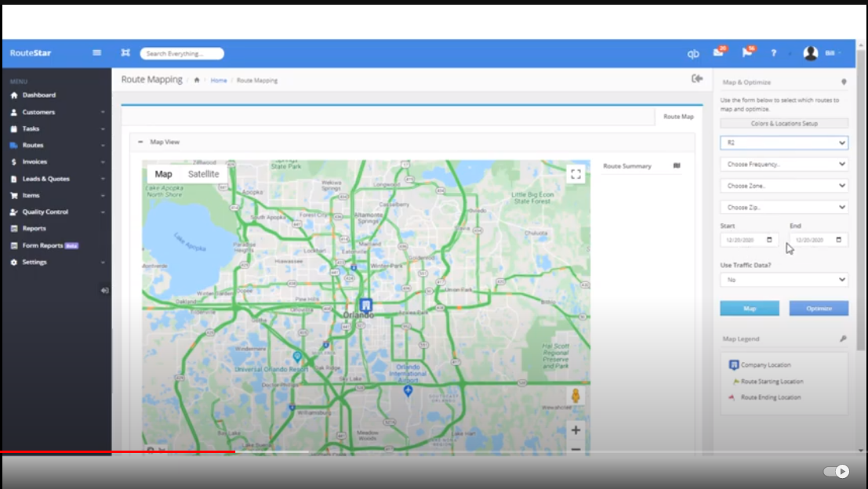Collapse the sidebar via hamburger icon
868x489 pixels.
[96, 53]
